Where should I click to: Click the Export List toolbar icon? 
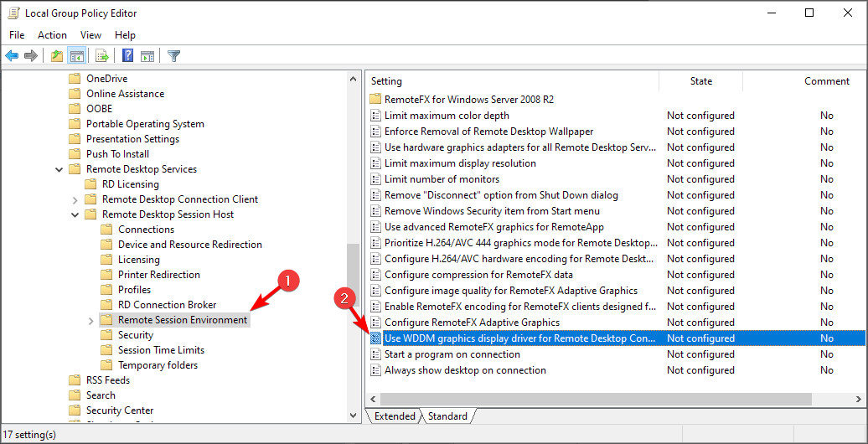click(102, 56)
